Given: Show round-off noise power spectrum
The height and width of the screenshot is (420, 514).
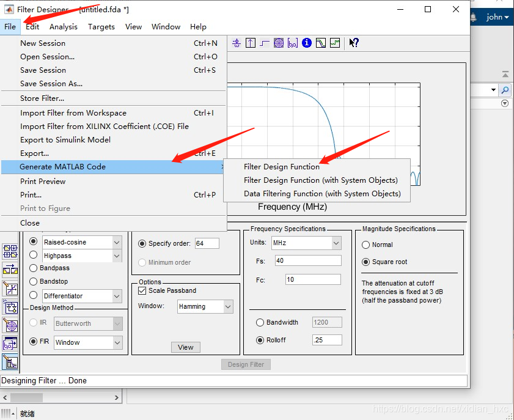Looking at the screenshot, I should [x=335, y=43].
